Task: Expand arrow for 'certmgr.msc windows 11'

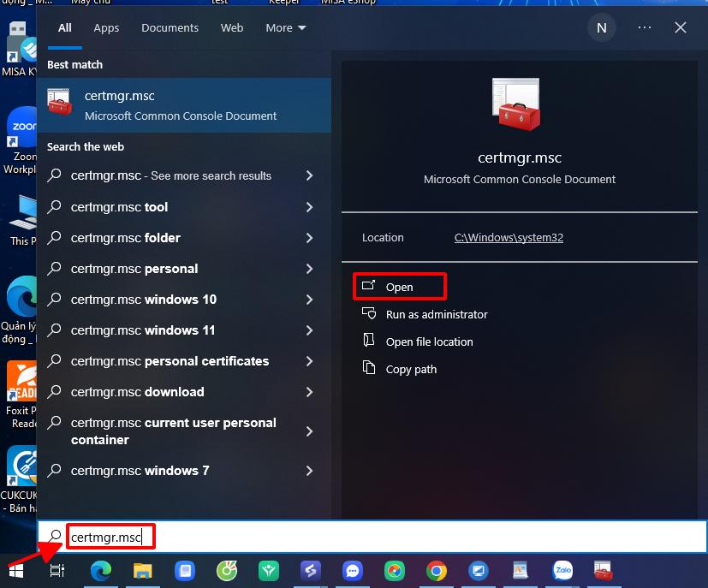Action: tap(309, 330)
